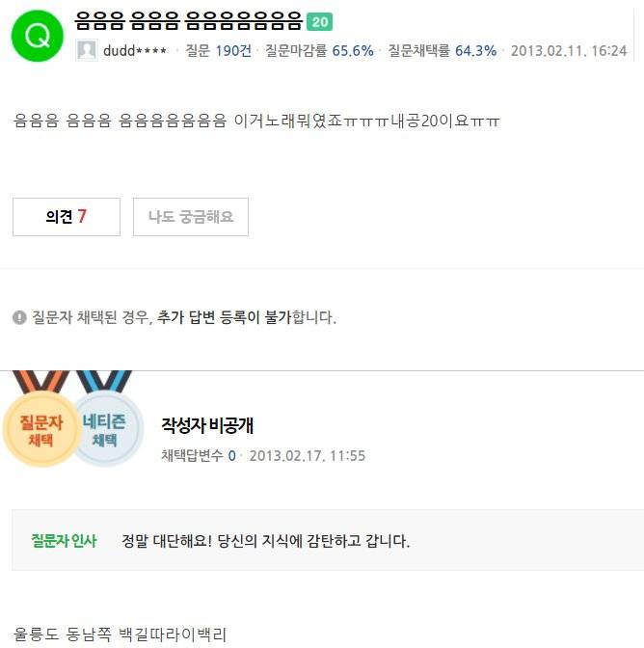Click the question title 음음음 음음음 음음음음음음음
The image size is (644, 648).
pyautogui.click(x=189, y=21)
